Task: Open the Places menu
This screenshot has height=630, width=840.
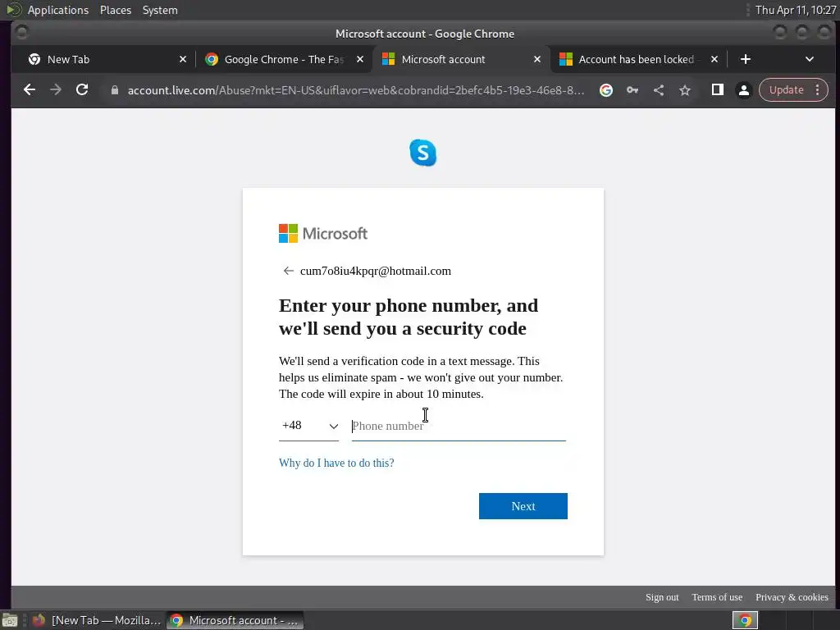Action: click(x=116, y=10)
